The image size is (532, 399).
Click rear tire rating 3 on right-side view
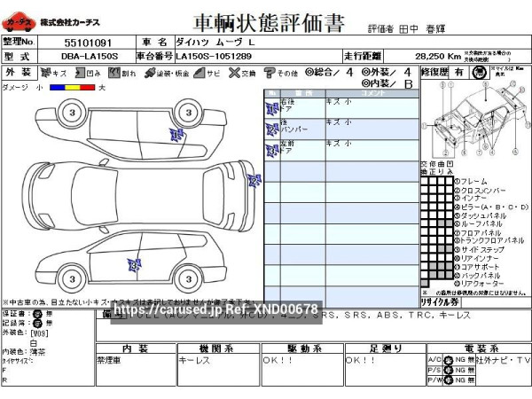pos(189,113)
